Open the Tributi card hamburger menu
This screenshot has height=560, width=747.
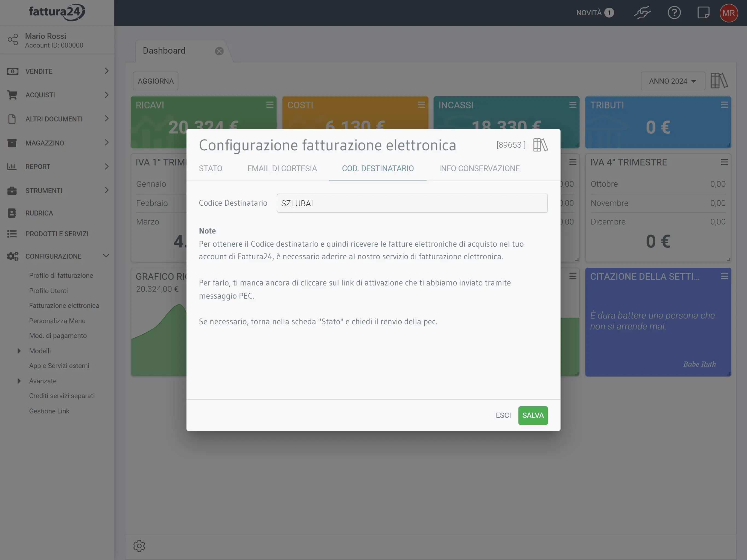point(724,105)
